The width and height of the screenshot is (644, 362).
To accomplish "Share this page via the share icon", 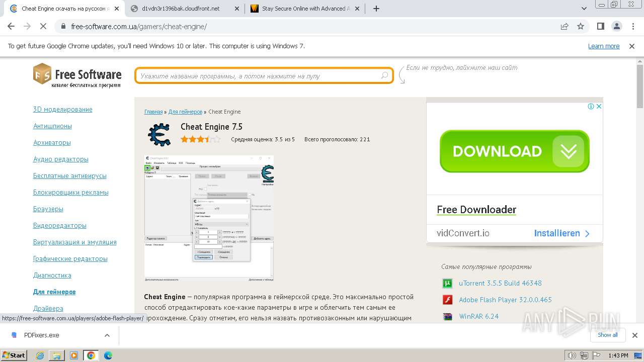I will [x=565, y=27].
